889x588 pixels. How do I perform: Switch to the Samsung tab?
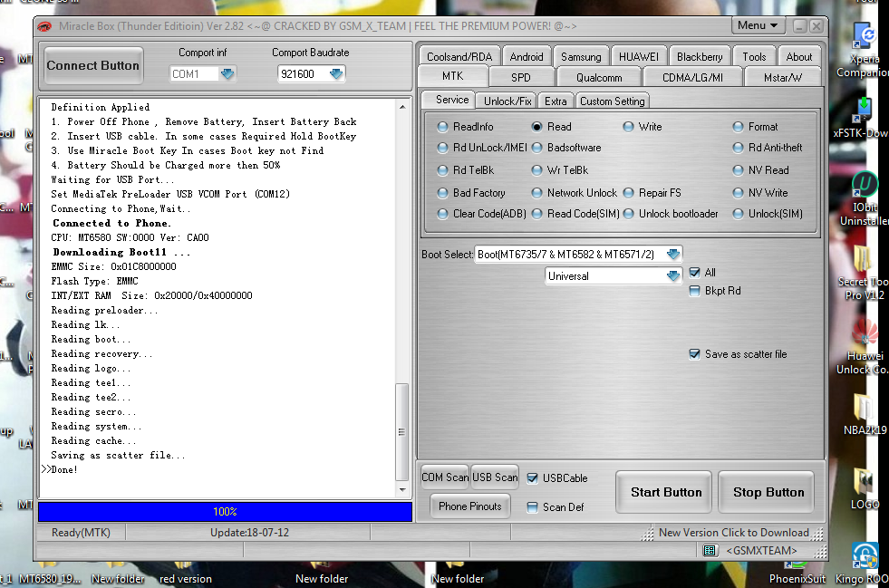pos(581,57)
